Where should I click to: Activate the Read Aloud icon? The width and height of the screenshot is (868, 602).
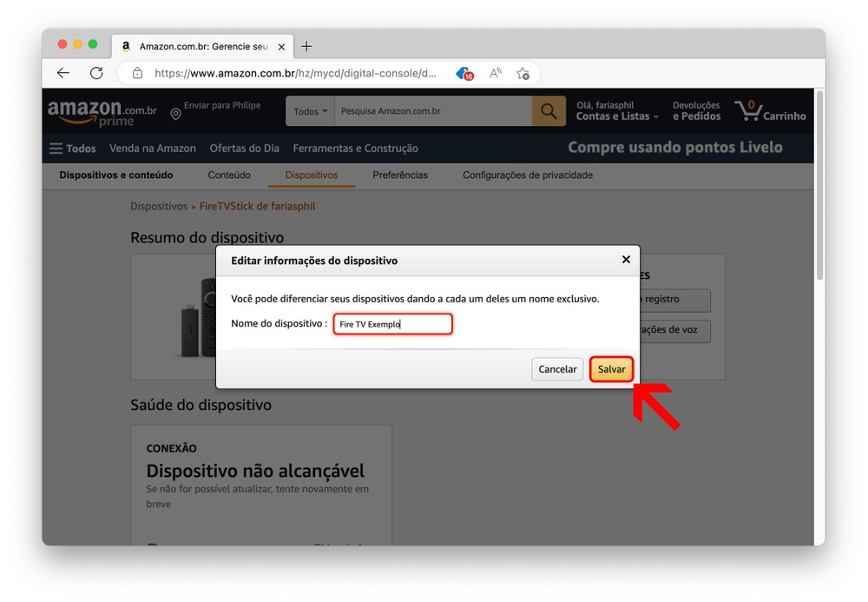coord(496,73)
